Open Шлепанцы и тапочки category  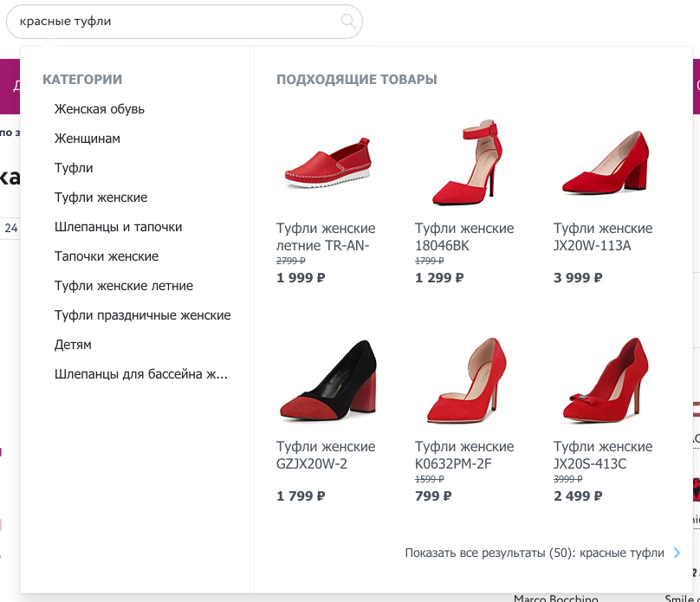118,227
